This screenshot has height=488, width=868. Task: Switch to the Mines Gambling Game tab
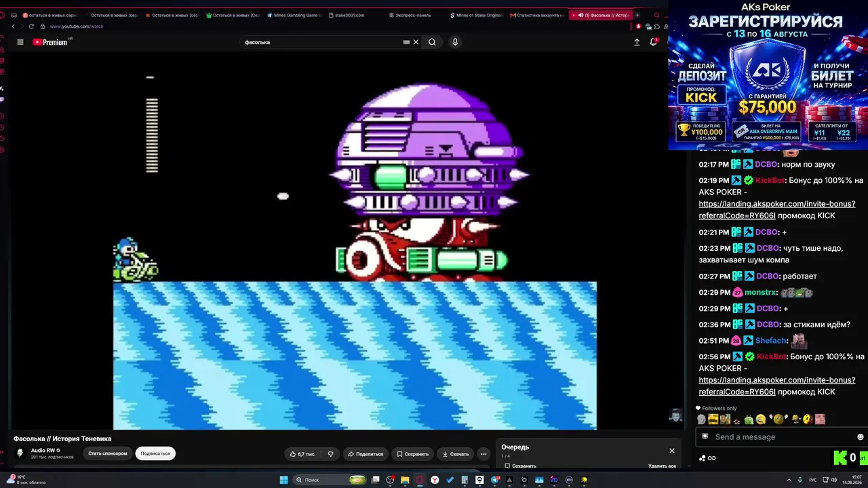(294, 15)
